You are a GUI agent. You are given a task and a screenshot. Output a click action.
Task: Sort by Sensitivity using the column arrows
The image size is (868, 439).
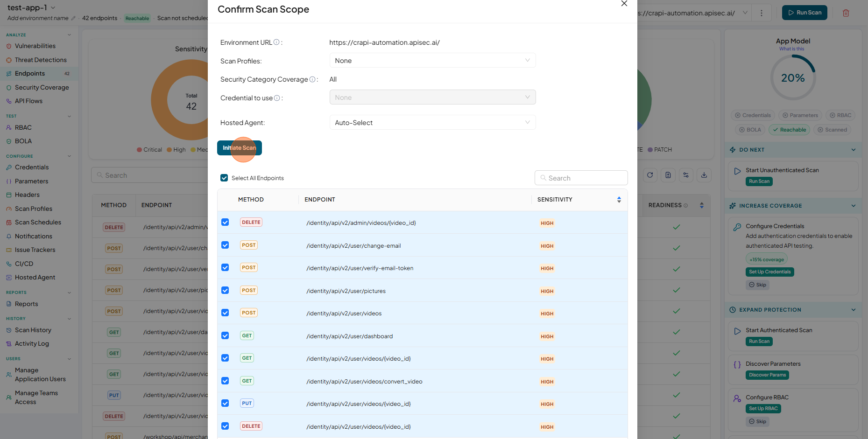pos(619,200)
